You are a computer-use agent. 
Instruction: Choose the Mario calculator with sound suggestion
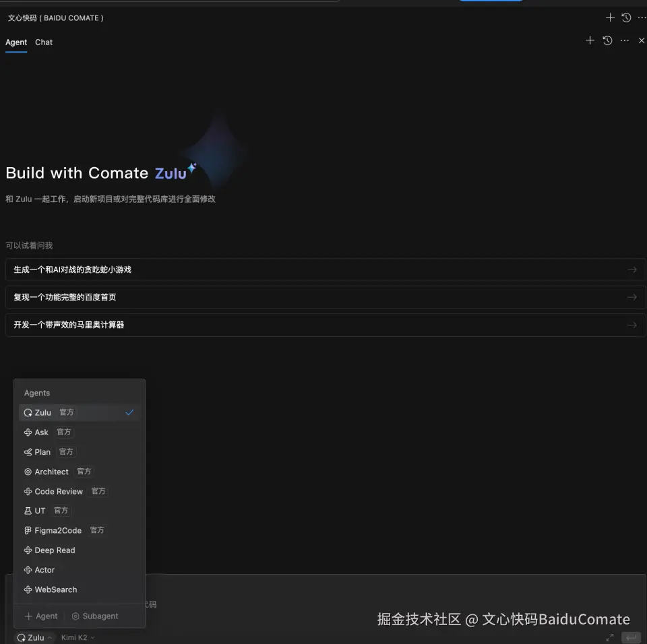pyautogui.click(x=325, y=325)
